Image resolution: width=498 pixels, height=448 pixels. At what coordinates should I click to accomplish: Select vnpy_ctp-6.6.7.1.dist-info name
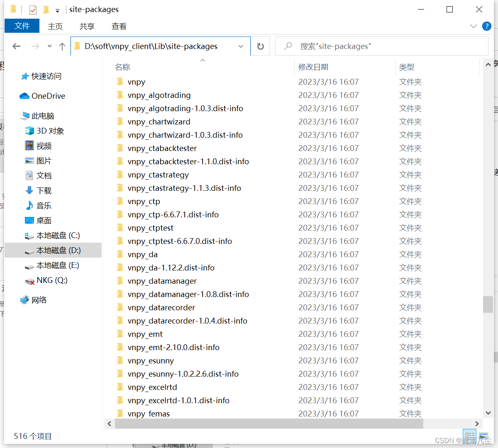173,215
